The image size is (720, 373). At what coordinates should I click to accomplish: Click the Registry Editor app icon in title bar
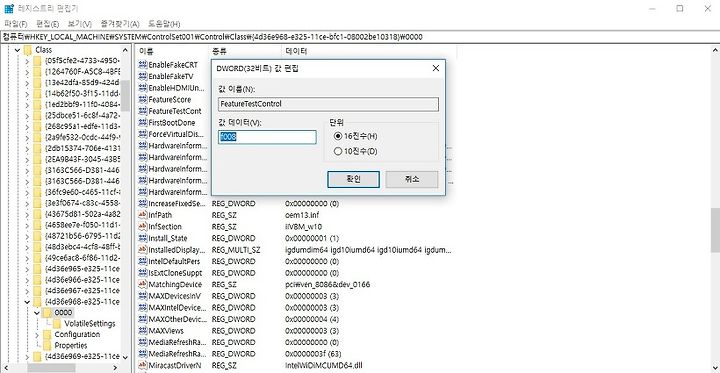point(9,8)
